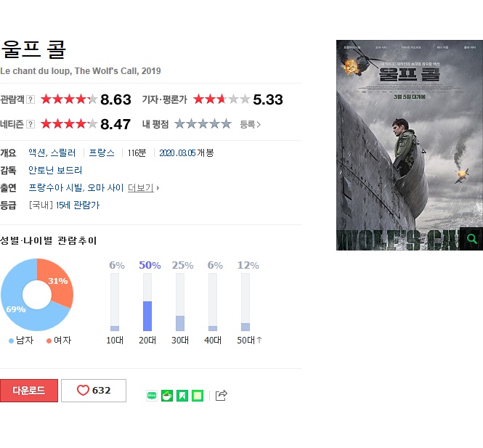The height and width of the screenshot is (448, 483).
Task: Set my rating to five stars
Action: [x=226, y=124]
